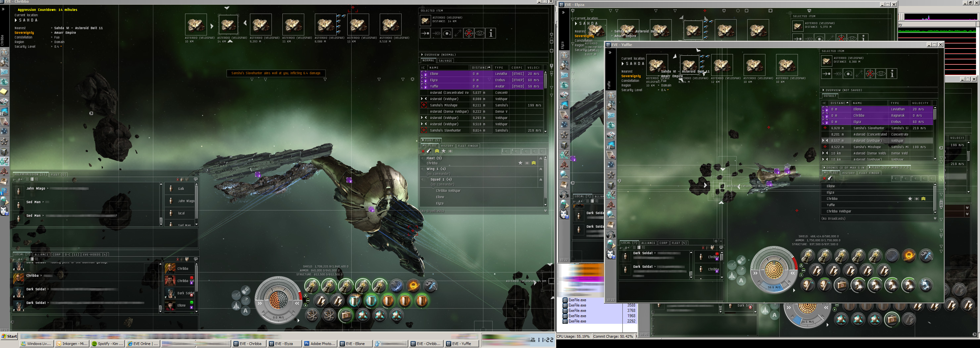This screenshot has width=980, height=348.
Task: Switch to the EVE-VIDEOS [4] chat tab
Action: point(95,254)
